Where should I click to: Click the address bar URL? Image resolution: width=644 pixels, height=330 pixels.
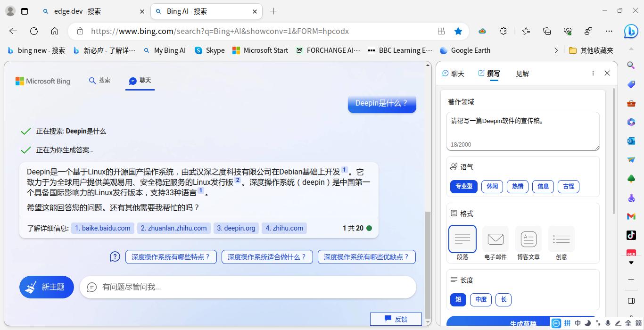[x=220, y=31]
